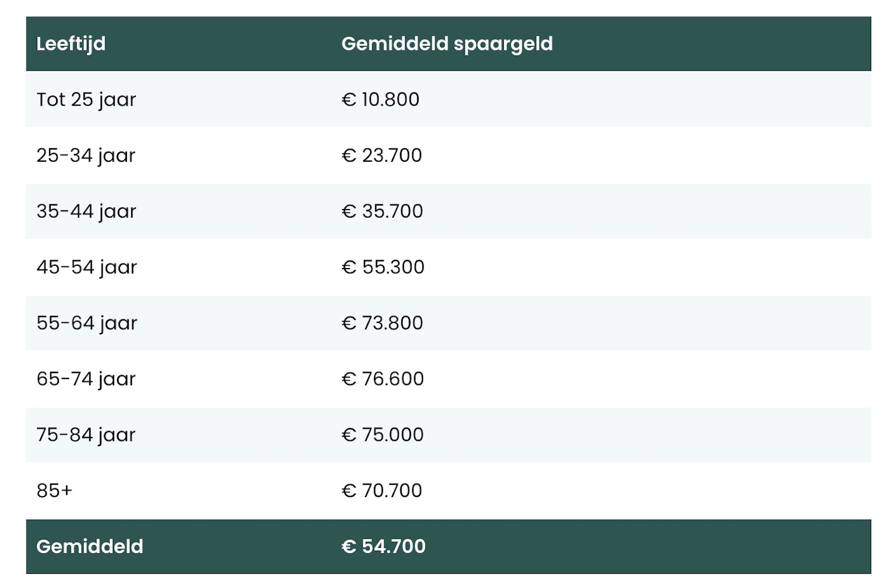This screenshot has height=588, width=886.
Task: Select the '55-64 jaar' age cell
Action: [x=87, y=323]
